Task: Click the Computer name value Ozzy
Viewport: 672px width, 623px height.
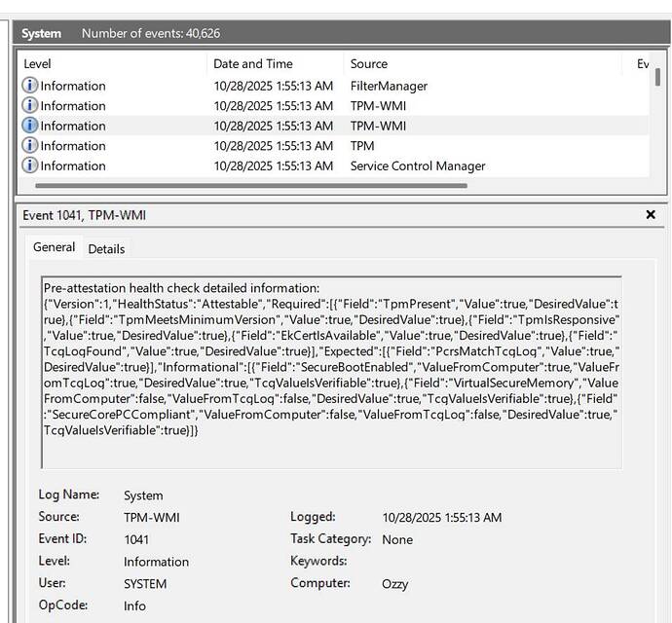Action: pos(394,584)
